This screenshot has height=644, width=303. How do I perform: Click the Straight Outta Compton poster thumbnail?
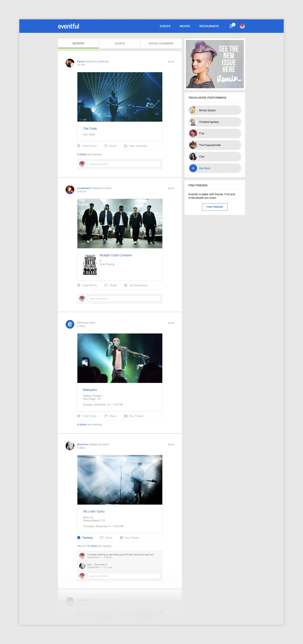(x=90, y=265)
